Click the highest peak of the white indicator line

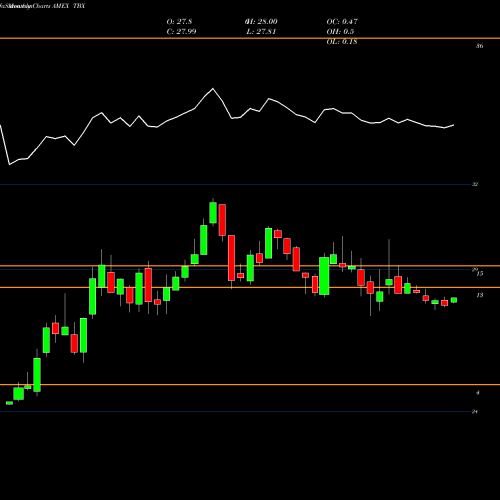point(213,89)
